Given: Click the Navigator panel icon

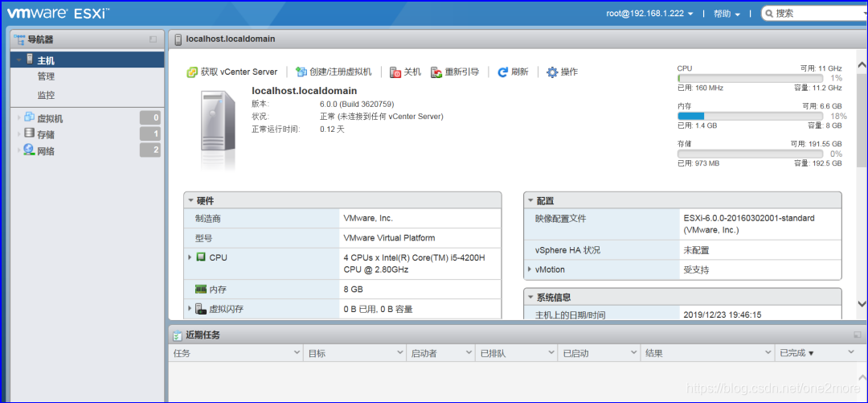Looking at the screenshot, I should click(20, 40).
